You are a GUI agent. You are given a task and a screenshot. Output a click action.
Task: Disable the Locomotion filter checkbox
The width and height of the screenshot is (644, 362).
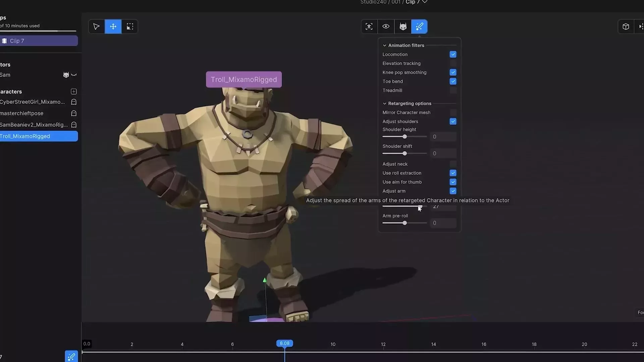tap(453, 54)
